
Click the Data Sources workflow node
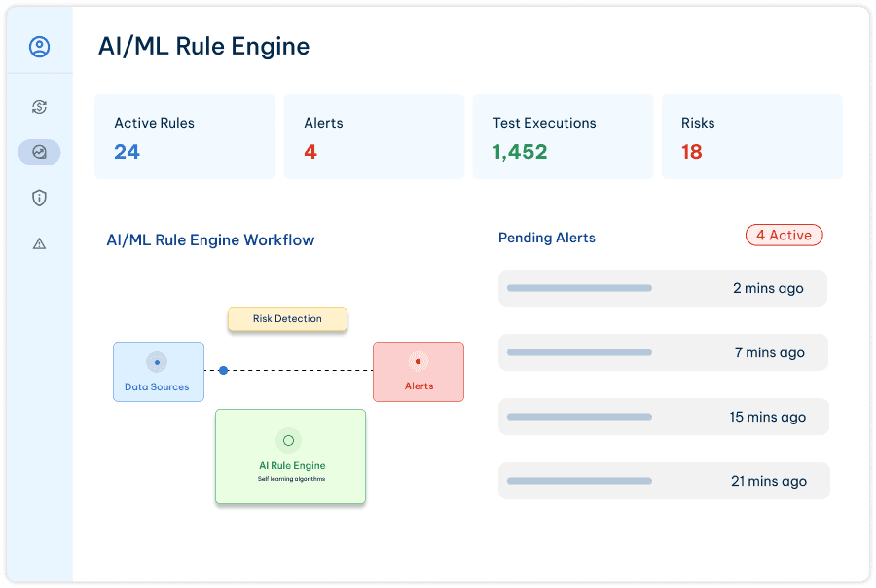tap(158, 372)
